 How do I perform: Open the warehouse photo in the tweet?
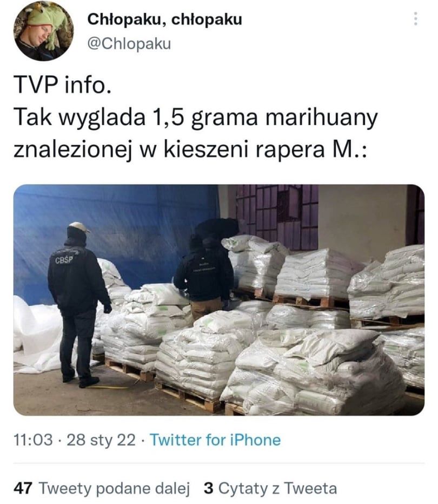[x=218, y=299]
